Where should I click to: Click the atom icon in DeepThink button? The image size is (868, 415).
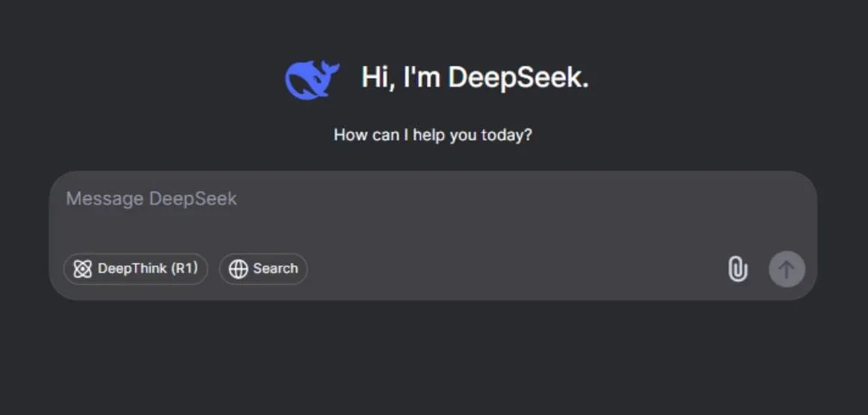[x=82, y=269]
